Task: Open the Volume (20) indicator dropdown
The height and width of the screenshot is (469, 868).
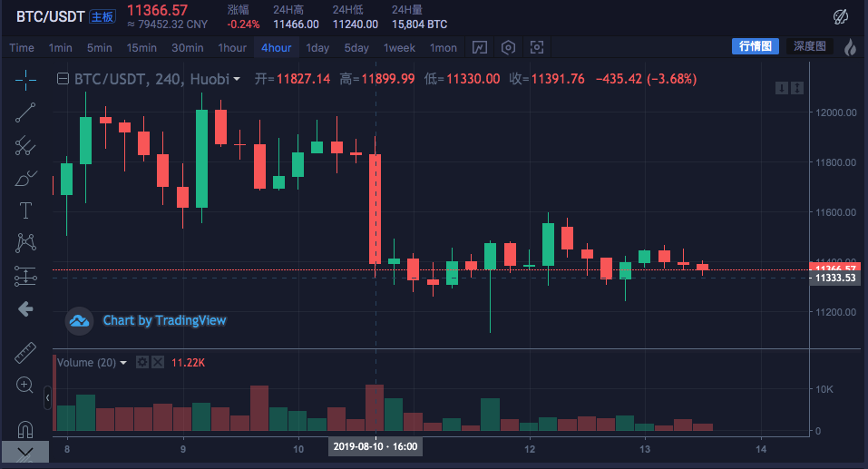Action: (124, 363)
